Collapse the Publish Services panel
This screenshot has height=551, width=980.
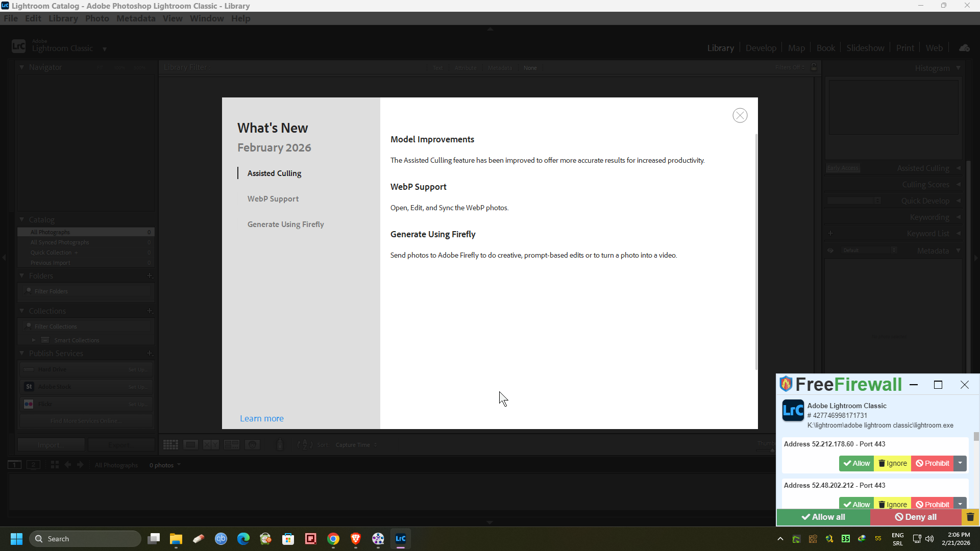click(21, 353)
